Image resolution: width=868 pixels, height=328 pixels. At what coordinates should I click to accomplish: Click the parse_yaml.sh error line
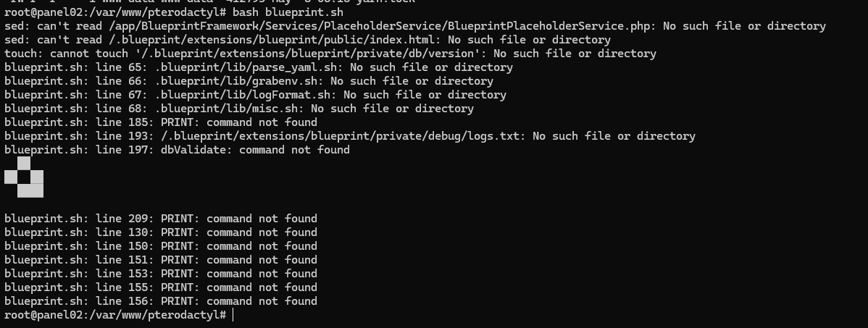click(259, 67)
